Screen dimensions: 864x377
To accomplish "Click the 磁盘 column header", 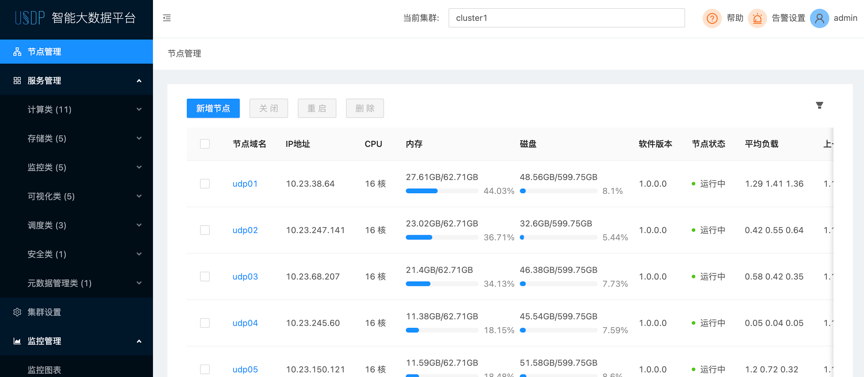I will (x=528, y=144).
